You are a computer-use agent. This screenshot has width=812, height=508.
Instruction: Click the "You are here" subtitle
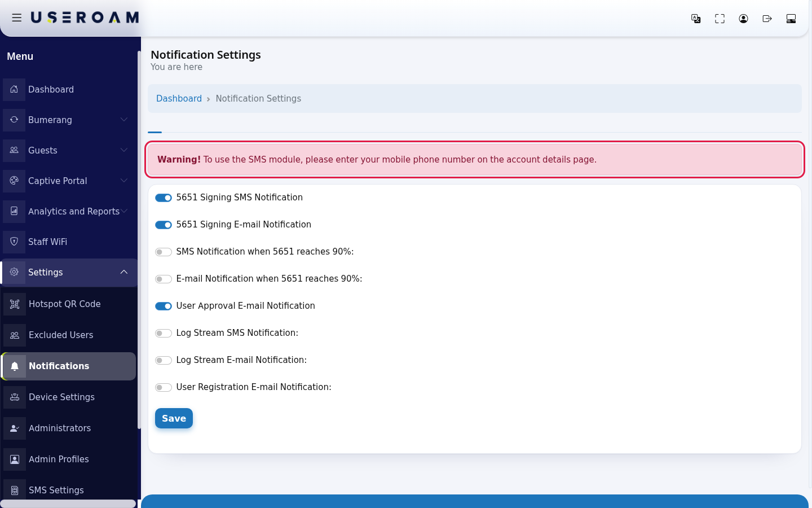coord(176,67)
